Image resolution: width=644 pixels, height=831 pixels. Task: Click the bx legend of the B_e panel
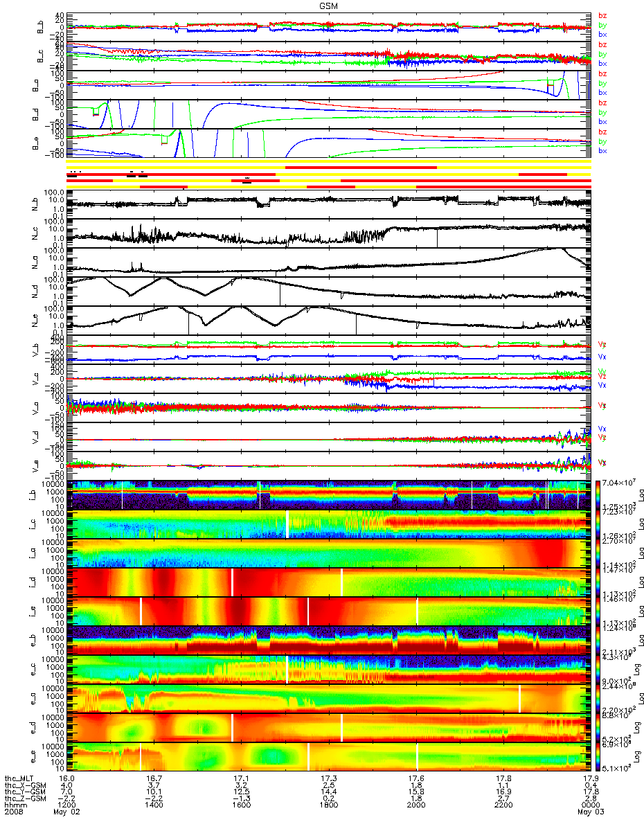coord(602,151)
